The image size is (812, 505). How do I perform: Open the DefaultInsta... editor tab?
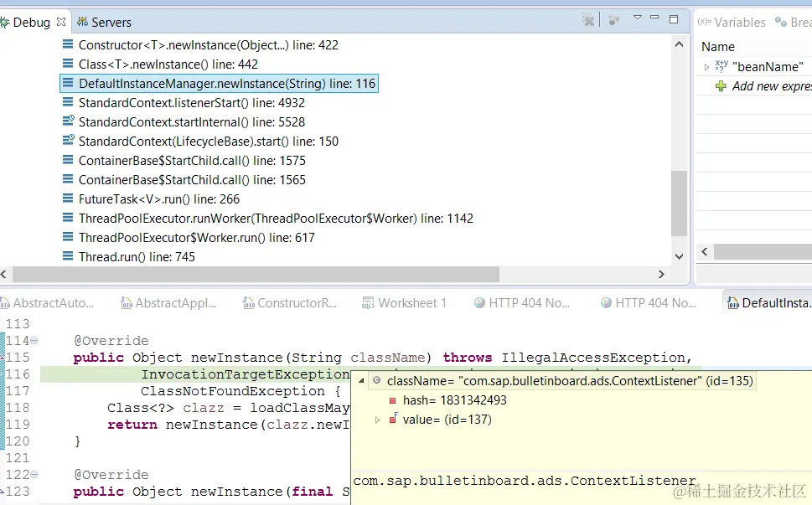click(x=769, y=303)
